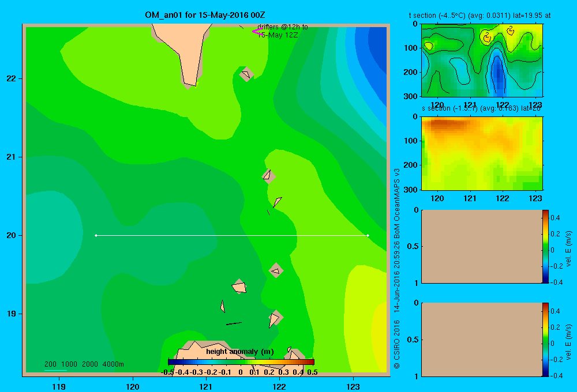This screenshot has height=392, width=577.
Task: Click the 122 label under the s section
Action: click(503, 198)
